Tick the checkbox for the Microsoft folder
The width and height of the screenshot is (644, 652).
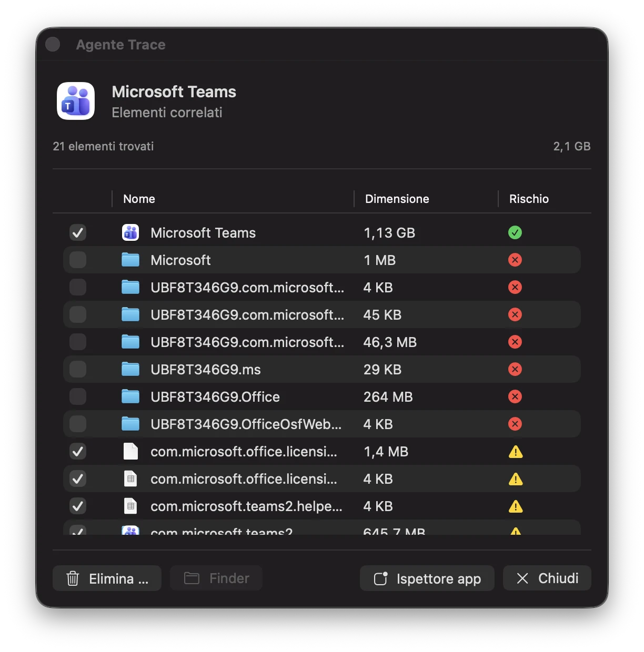[78, 260]
